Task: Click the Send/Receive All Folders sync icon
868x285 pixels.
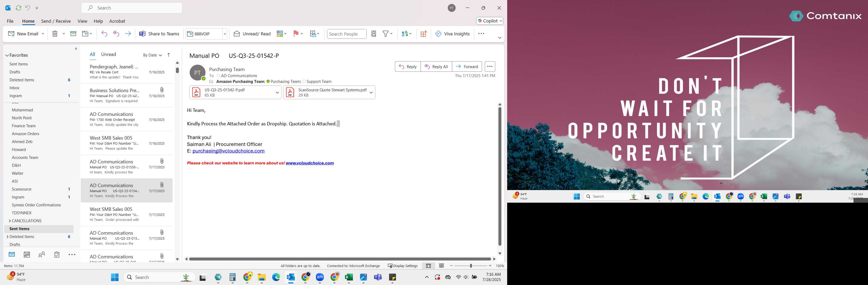Action: click(x=18, y=8)
